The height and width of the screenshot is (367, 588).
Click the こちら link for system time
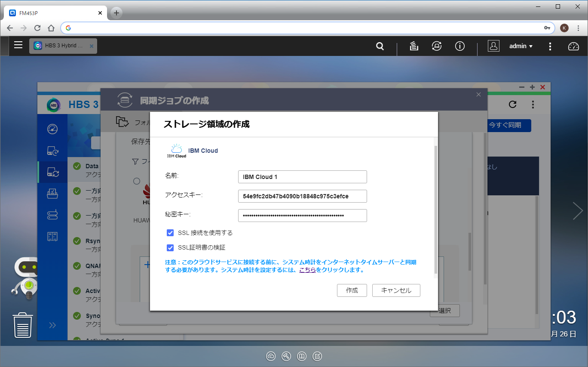click(x=307, y=270)
